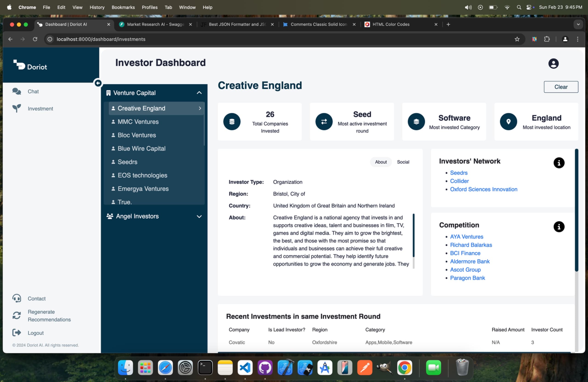The height and width of the screenshot is (382, 588).
Task: Click the Contact headset icon
Action: pos(17,298)
